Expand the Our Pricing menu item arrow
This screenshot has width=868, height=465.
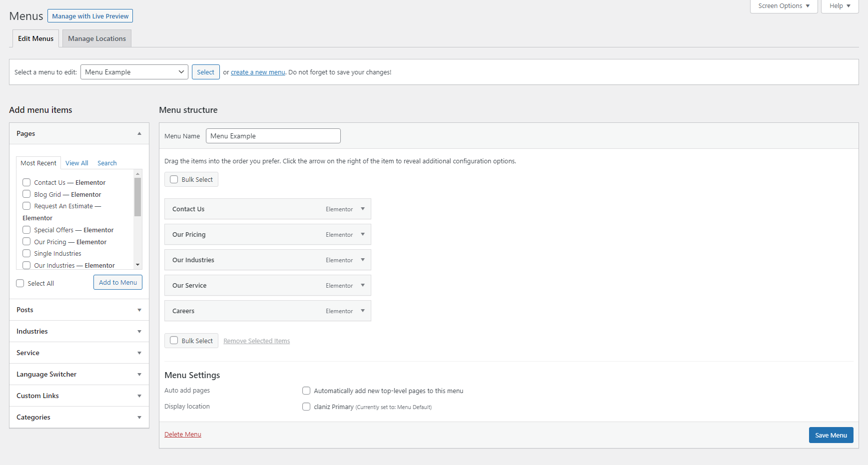coord(363,235)
